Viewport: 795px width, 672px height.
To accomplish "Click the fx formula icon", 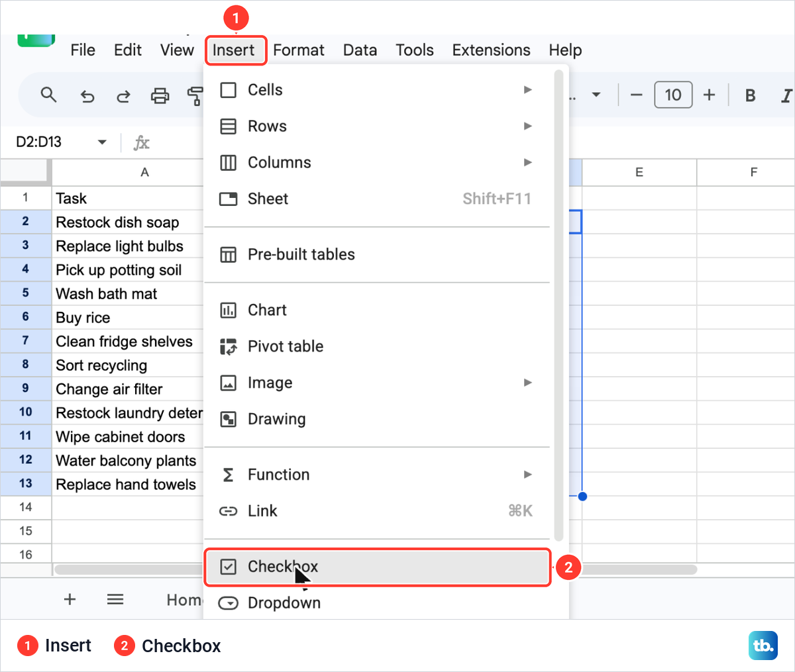I will 141,142.
